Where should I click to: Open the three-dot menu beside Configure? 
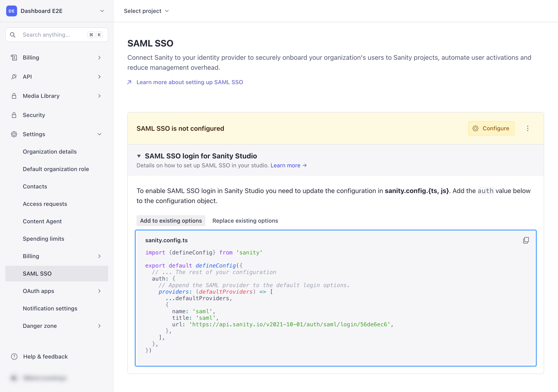528,128
